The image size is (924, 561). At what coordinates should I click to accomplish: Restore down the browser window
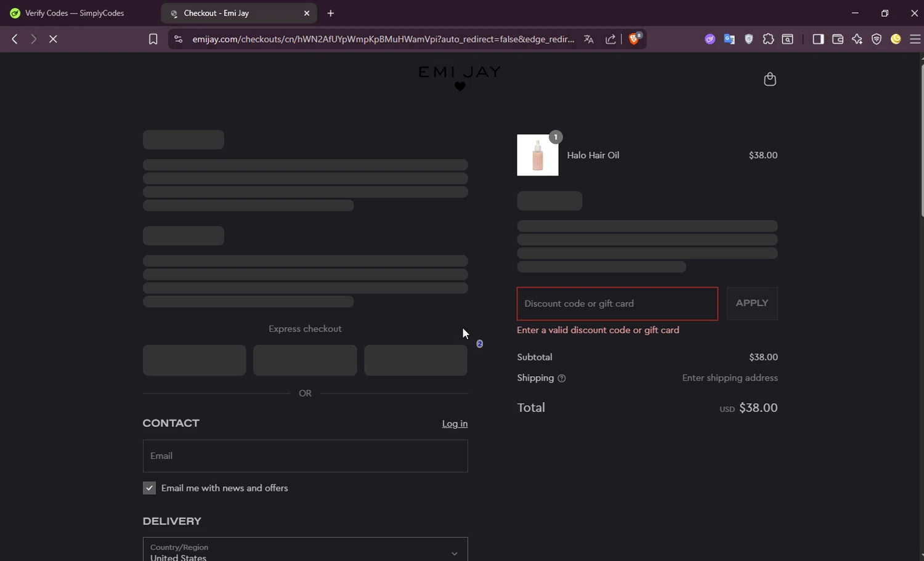pyautogui.click(x=885, y=13)
